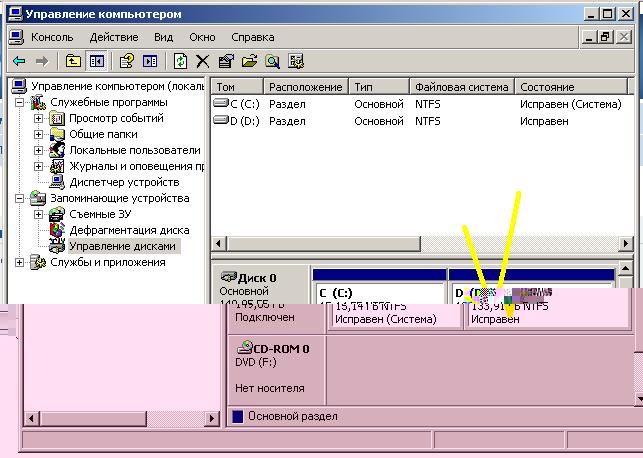Click the Refresh icon in the toolbar
643x458 pixels.
click(180, 61)
